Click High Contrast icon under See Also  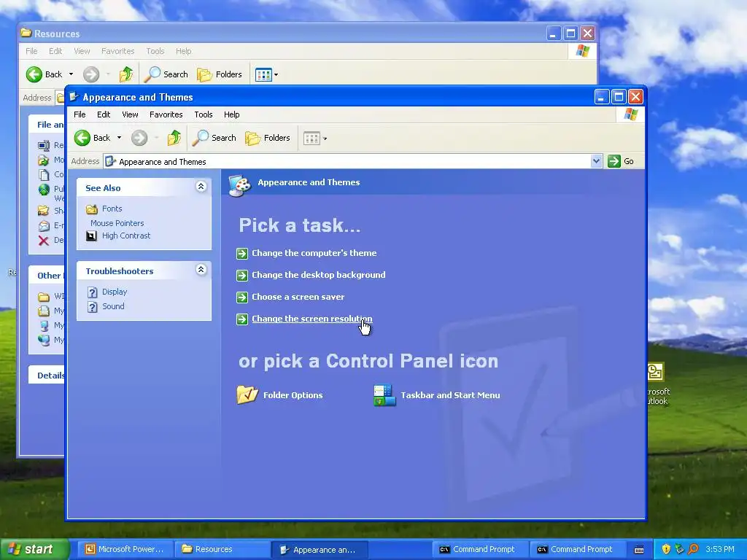[91, 236]
